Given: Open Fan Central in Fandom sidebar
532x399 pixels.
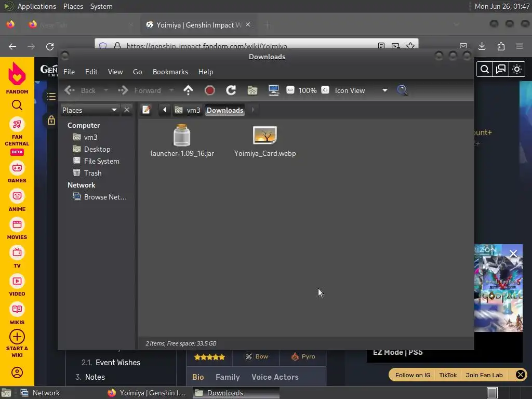Looking at the screenshot, I should click(17, 137).
